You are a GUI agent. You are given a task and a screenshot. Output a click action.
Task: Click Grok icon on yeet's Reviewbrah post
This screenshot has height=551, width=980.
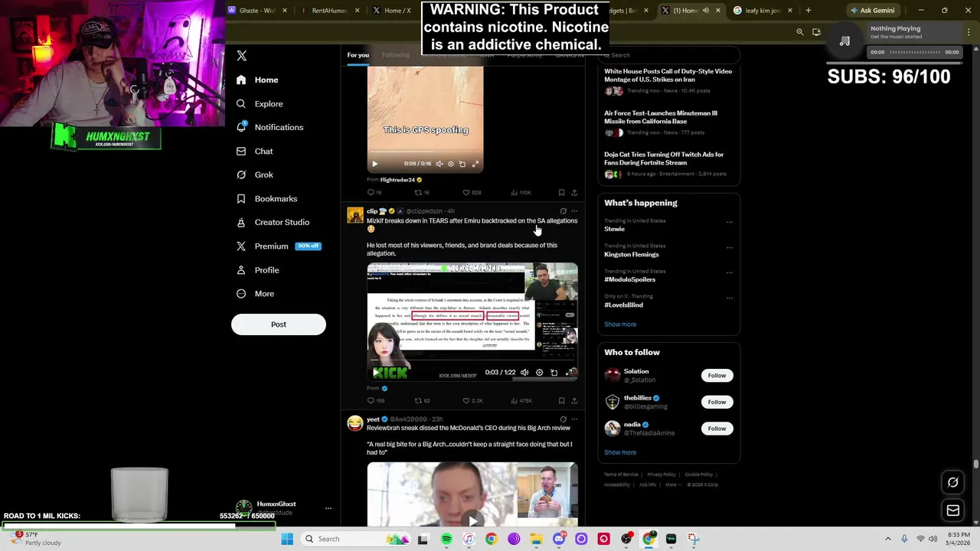(563, 419)
